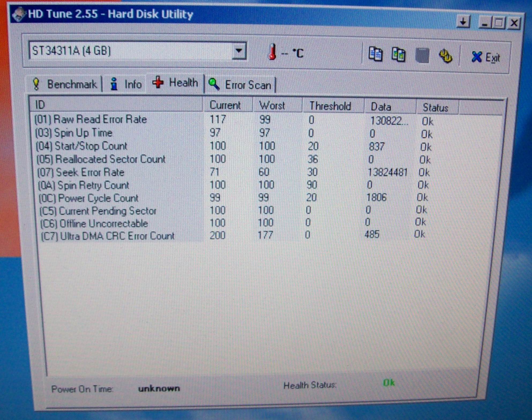The width and height of the screenshot is (532, 420).
Task: Click the Status column header
Action: click(437, 108)
